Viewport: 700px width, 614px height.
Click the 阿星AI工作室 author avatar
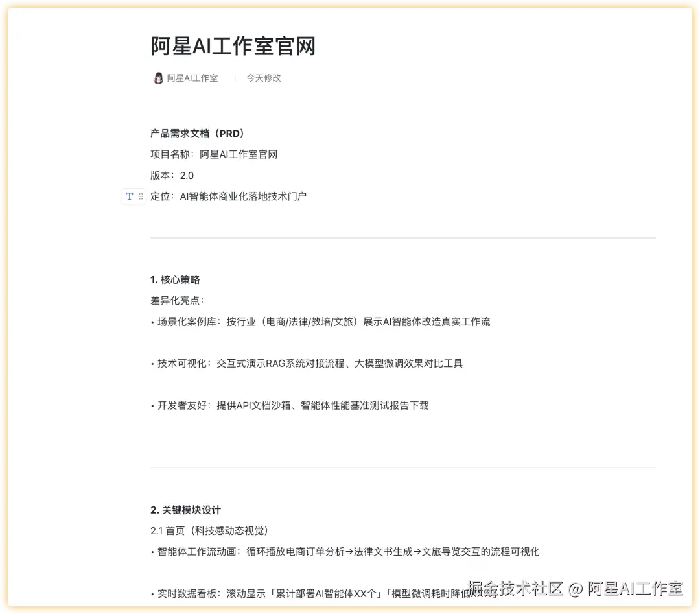(x=157, y=78)
